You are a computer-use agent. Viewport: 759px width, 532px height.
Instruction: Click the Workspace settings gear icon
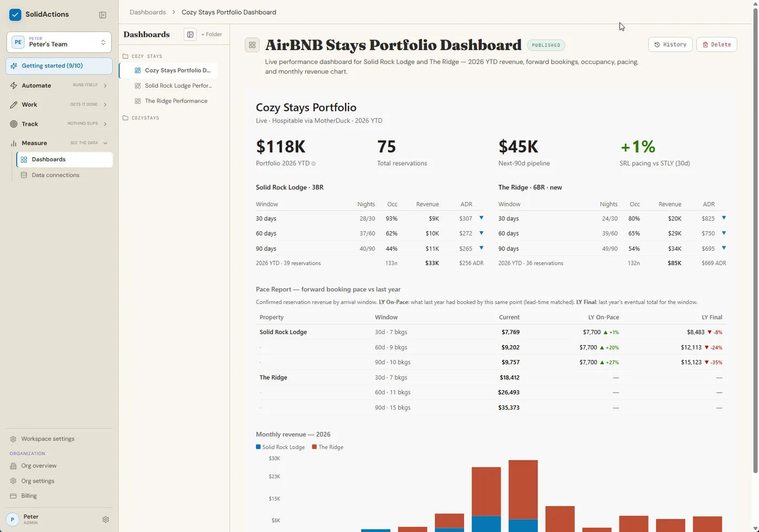pos(13,439)
